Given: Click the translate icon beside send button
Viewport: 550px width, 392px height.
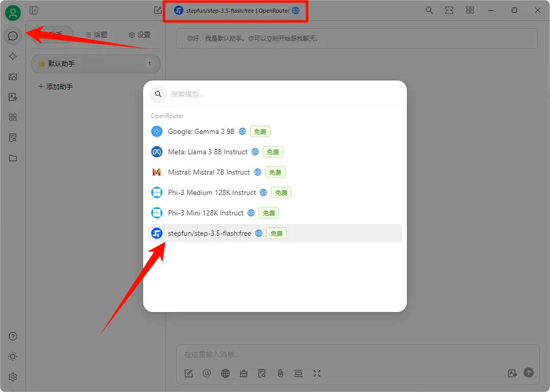Looking at the screenshot, I should pyautogui.click(x=512, y=373).
